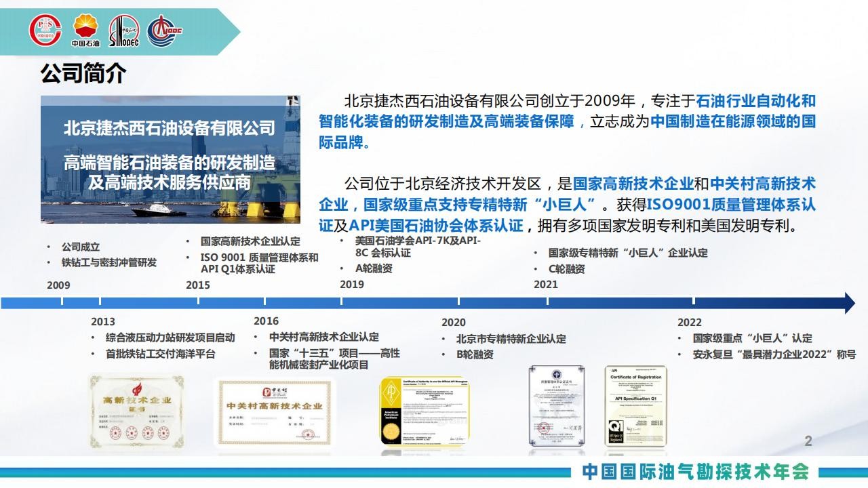Click the banner text 北京捷杰西石油设备有限公司
Viewport: 868px width, 488px height.
tap(170, 128)
